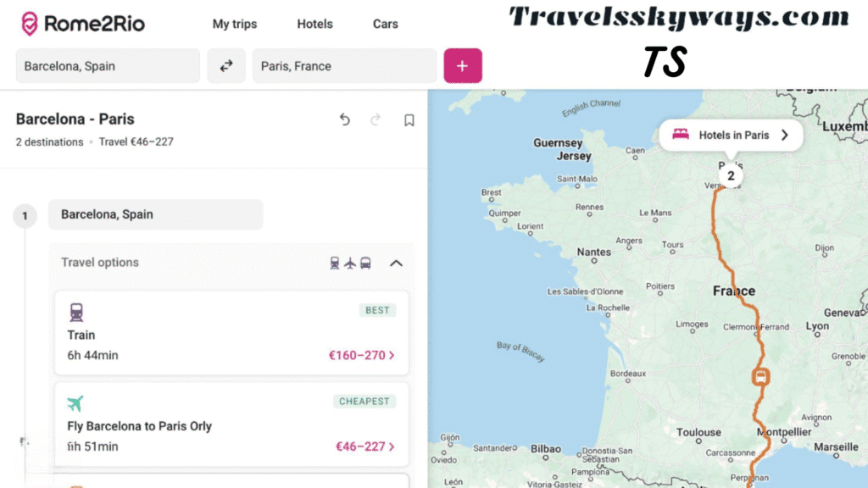This screenshot has width=868, height=488.
Task: Add another destination with plus button
Action: coord(463,66)
